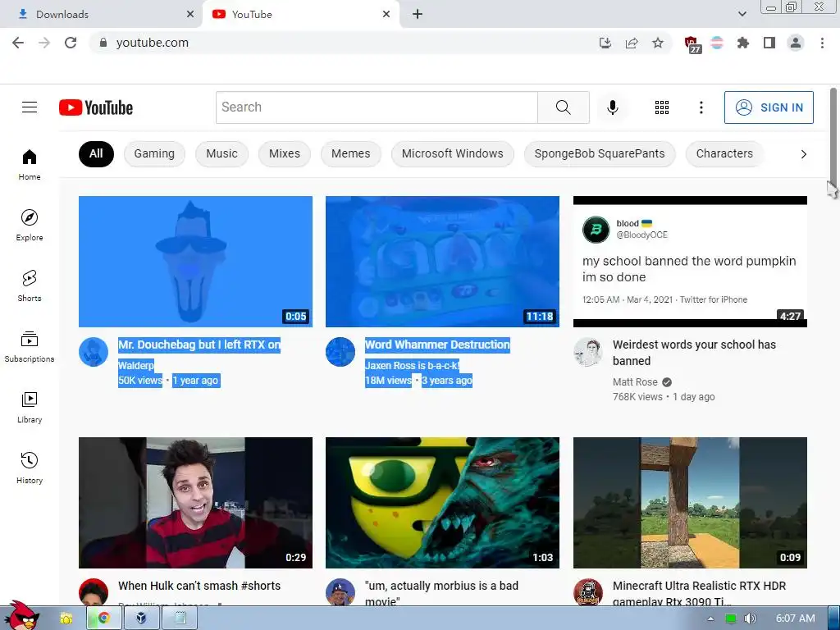Click the youtube.com address bar

coord(343,43)
